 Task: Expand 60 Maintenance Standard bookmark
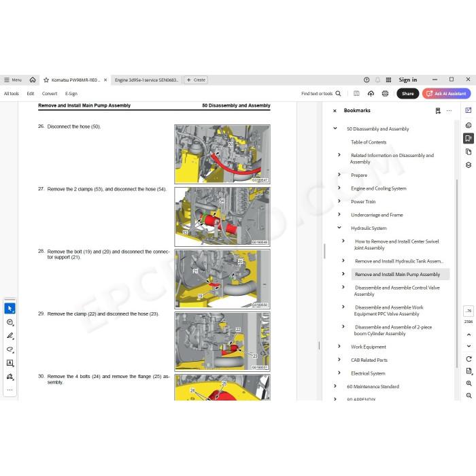335,386
